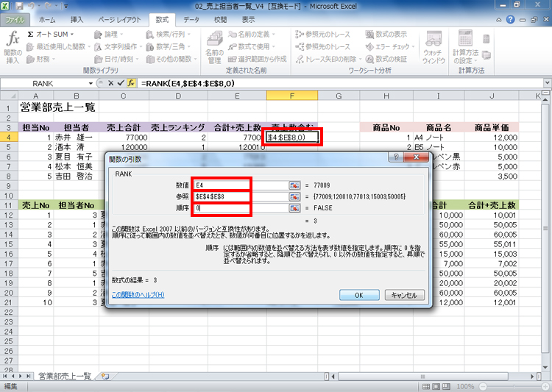Screen dimensions: 552x392
Task: Minimize the ribbon with the caret icon
Action: [499, 20]
